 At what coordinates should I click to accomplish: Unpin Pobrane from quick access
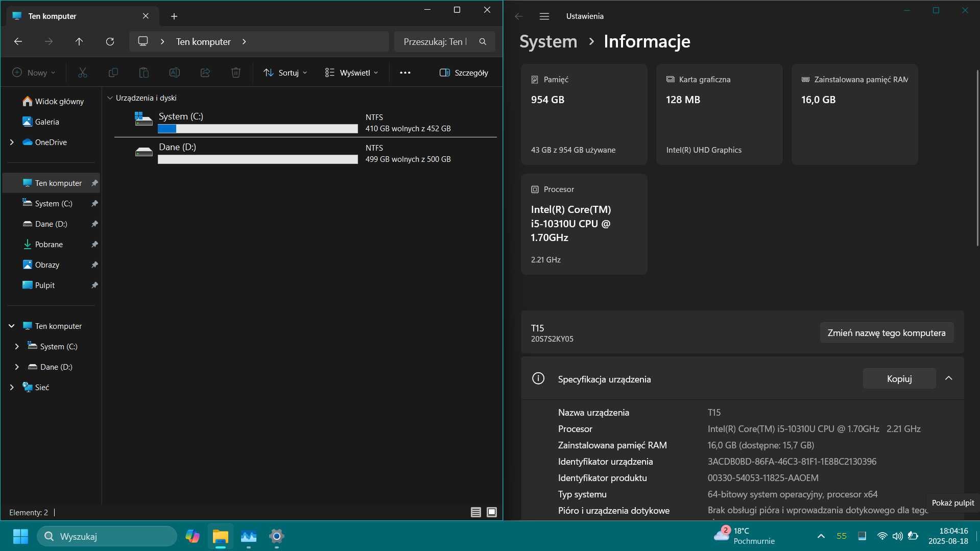(94, 245)
